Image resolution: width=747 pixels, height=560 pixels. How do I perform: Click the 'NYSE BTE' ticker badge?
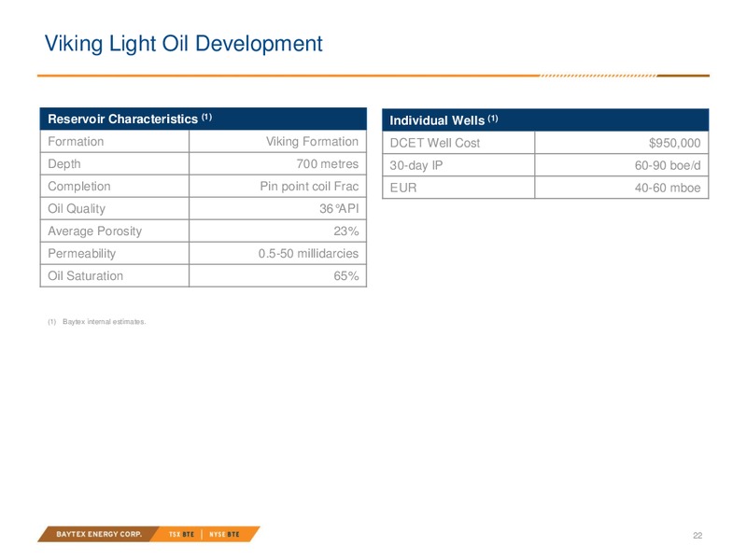(224, 534)
